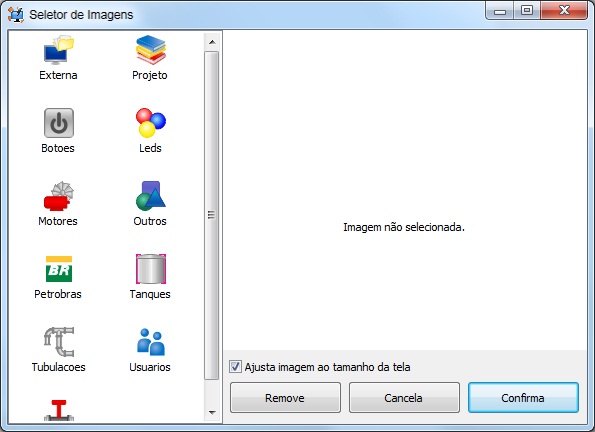Click the Confirma button
The height and width of the screenshot is (432, 595).
click(523, 397)
